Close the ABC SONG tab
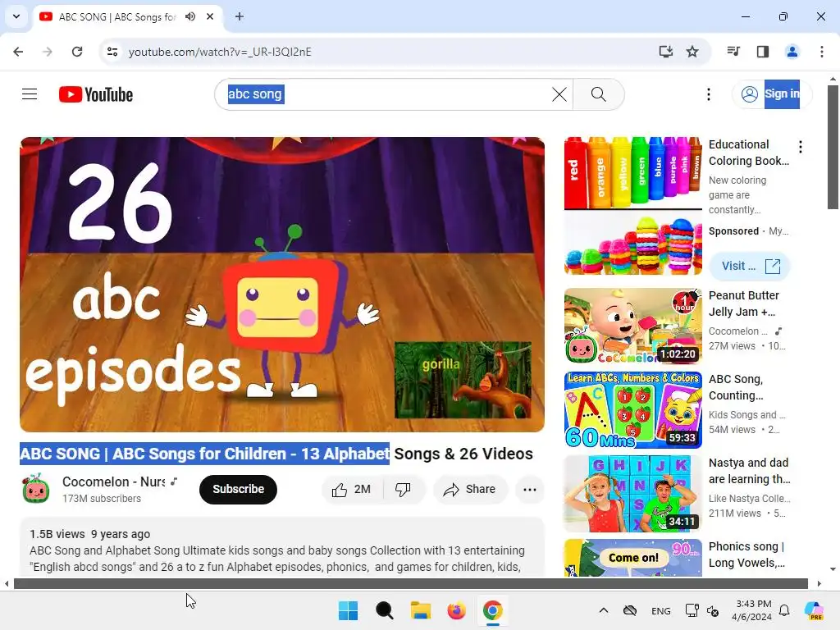The width and height of the screenshot is (840, 630). (210, 16)
